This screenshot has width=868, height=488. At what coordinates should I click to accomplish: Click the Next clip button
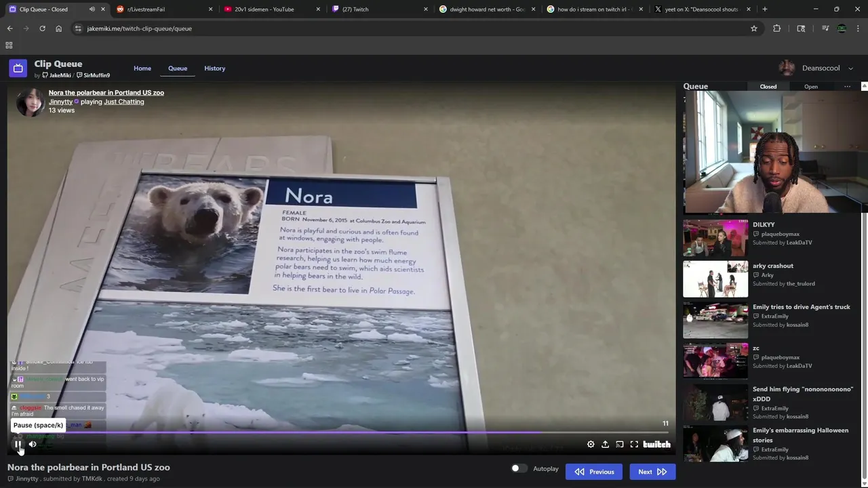(x=652, y=472)
